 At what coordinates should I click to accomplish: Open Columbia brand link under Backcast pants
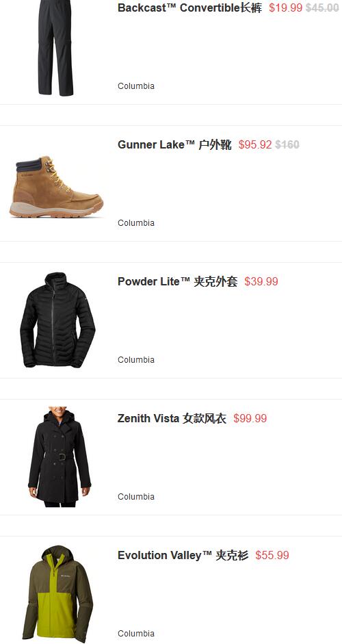pyautogui.click(x=136, y=86)
